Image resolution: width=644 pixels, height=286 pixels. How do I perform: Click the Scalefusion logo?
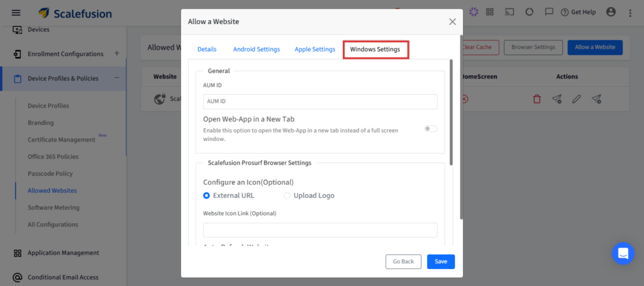pyautogui.click(x=75, y=13)
